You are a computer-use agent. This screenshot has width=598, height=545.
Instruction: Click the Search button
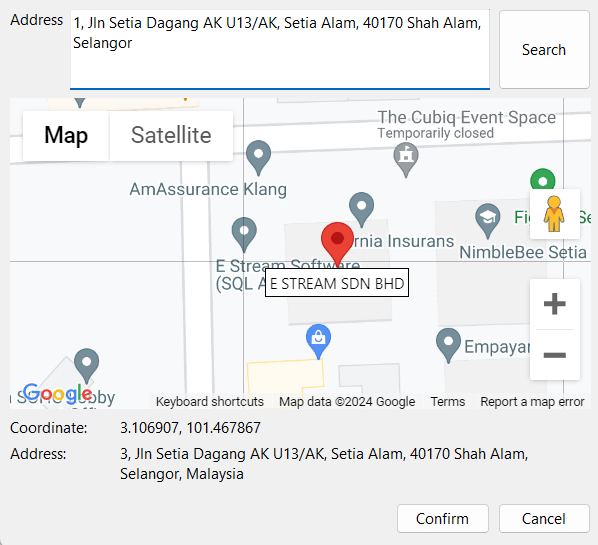pos(544,50)
